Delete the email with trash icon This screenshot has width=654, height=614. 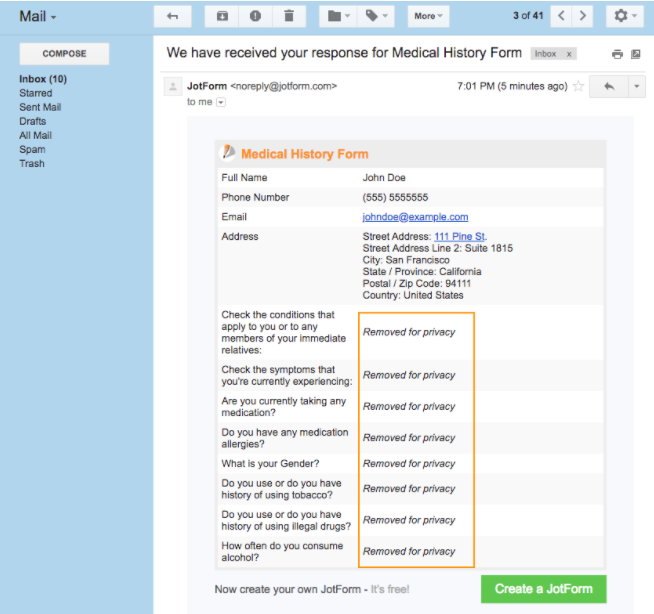click(288, 16)
